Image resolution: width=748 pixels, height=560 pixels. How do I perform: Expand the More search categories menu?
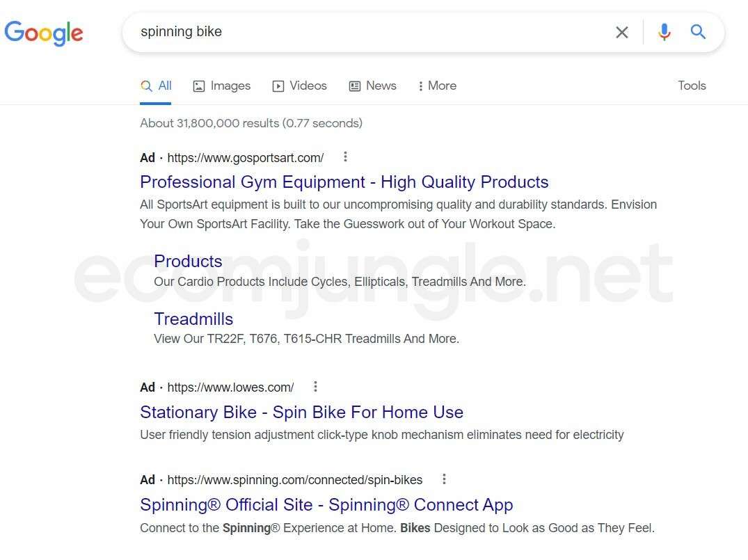[x=437, y=86]
